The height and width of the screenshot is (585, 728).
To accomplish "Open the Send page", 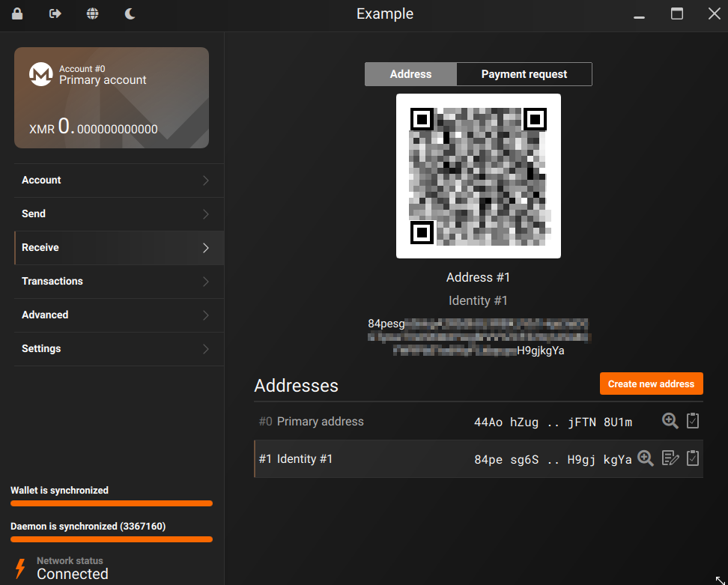I will [x=119, y=214].
